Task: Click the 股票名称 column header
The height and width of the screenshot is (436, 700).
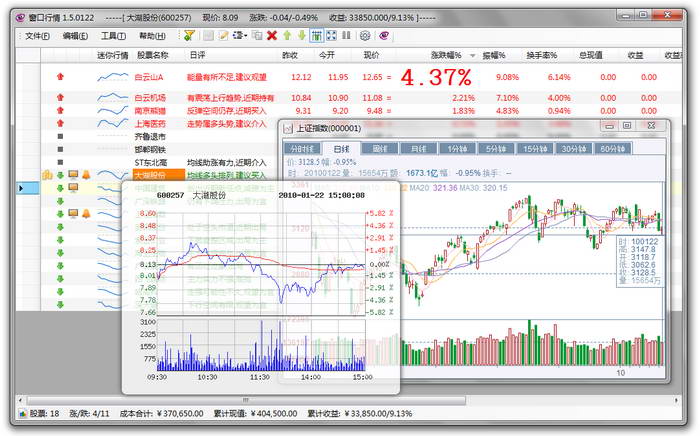Action: tap(152, 55)
